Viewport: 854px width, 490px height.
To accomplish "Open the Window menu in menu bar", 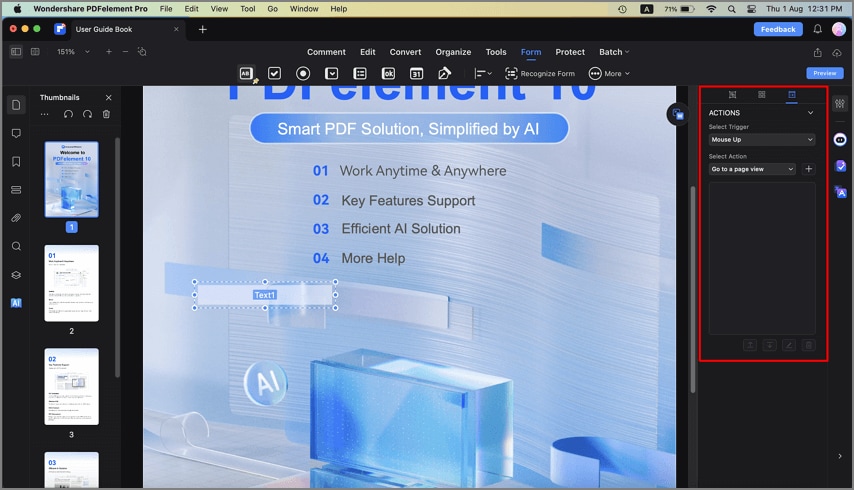I will pyautogui.click(x=303, y=9).
